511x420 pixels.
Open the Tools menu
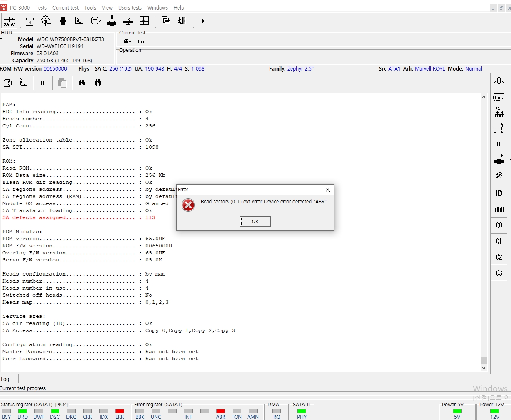[x=90, y=7]
